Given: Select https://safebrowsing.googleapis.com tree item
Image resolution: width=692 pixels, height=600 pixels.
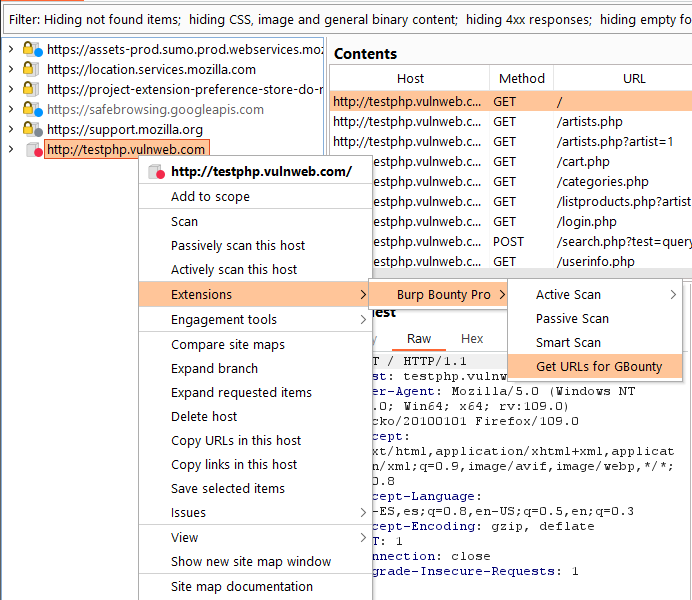Looking at the screenshot, I should tap(155, 109).
